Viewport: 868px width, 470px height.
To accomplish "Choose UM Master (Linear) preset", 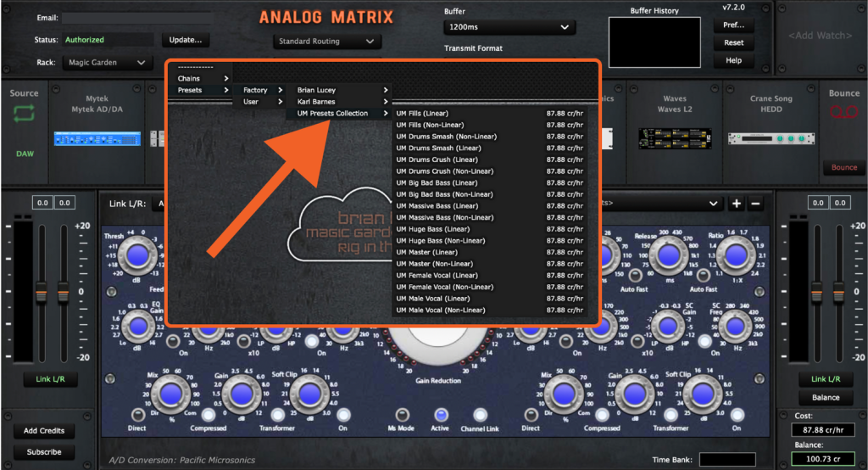I will [x=490, y=252].
